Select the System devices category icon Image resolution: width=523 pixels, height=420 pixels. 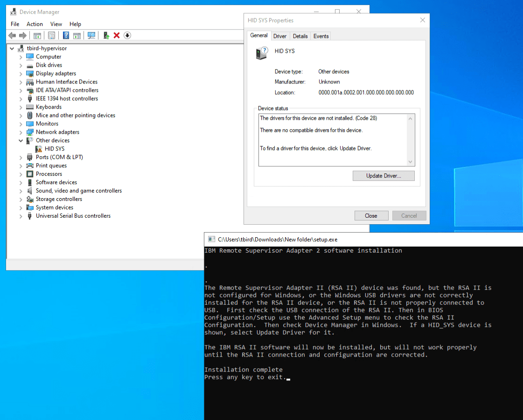(x=30, y=207)
